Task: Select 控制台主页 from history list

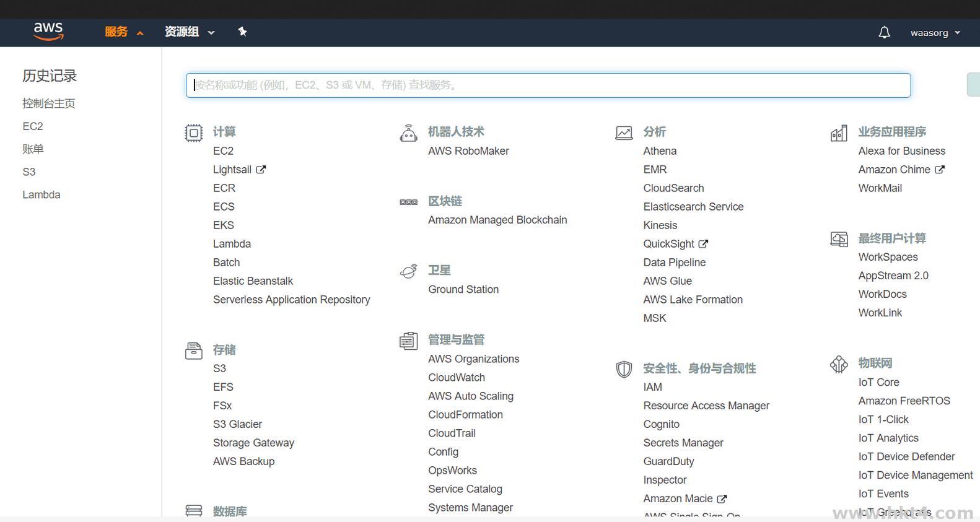Action: pyautogui.click(x=49, y=103)
